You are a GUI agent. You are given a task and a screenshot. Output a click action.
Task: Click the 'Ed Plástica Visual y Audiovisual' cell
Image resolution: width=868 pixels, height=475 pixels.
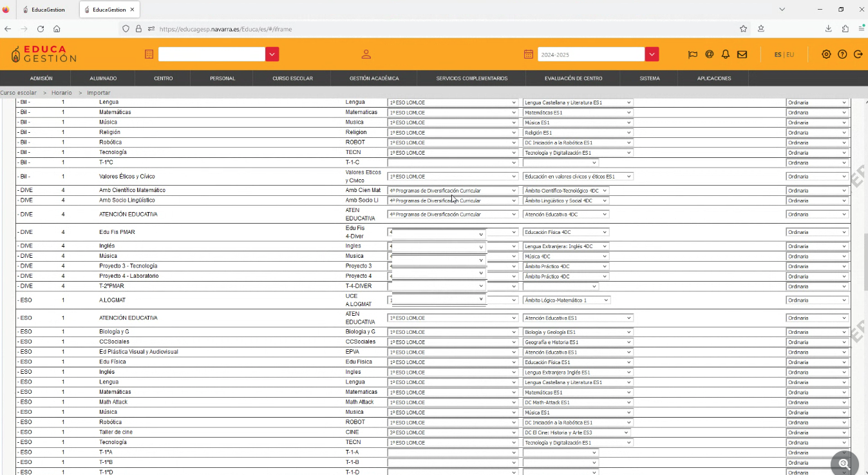[x=138, y=352]
